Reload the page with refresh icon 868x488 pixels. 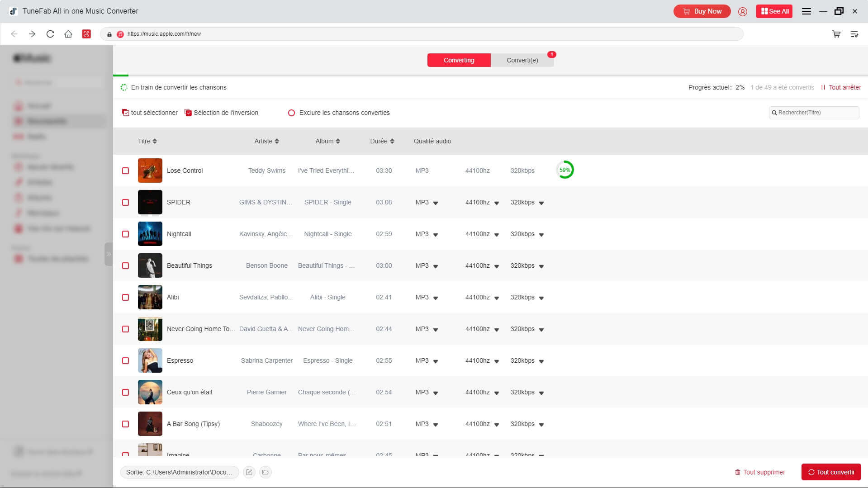[x=50, y=34]
